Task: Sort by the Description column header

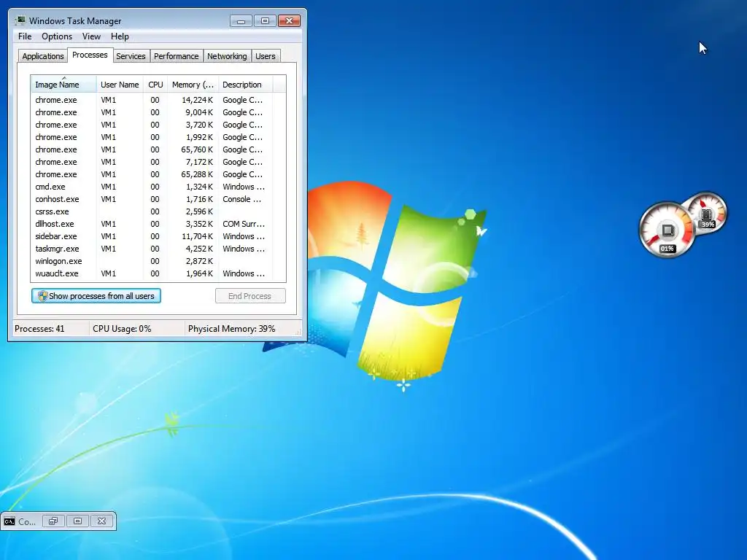Action: pos(245,85)
